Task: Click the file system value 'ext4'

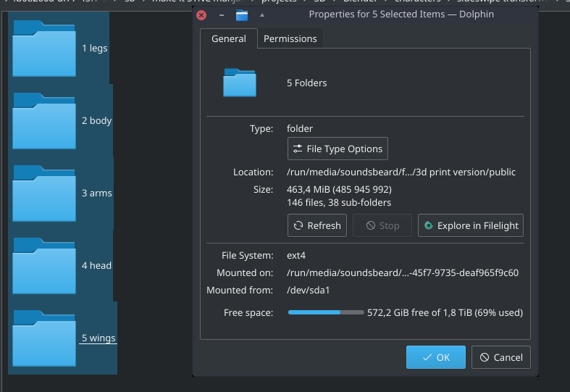Action: click(x=296, y=256)
